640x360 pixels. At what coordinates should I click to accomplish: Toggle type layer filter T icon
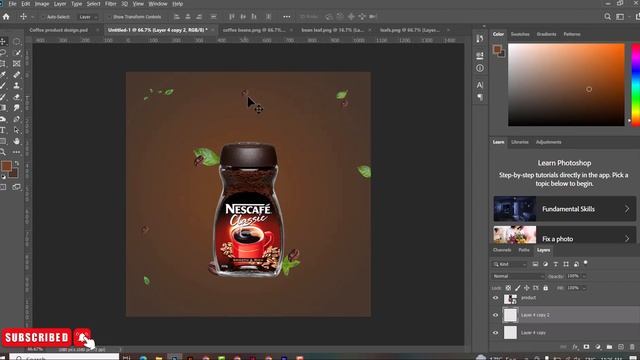[x=556, y=264]
